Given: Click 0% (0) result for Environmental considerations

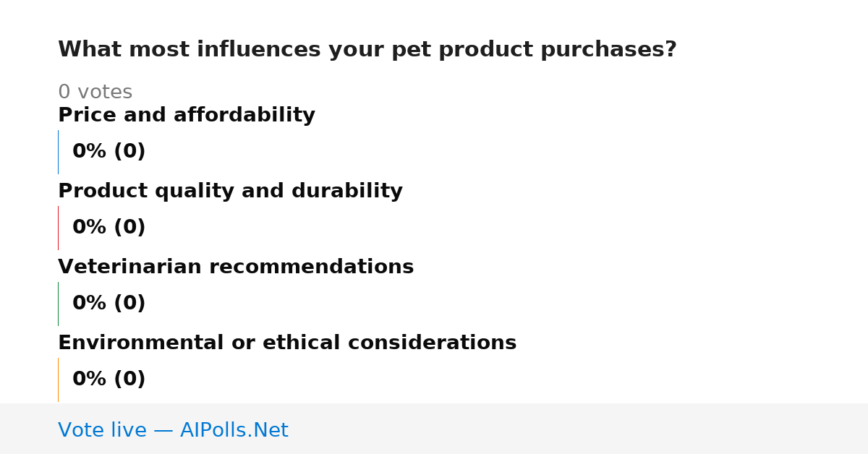Looking at the screenshot, I should click(x=109, y=380).
